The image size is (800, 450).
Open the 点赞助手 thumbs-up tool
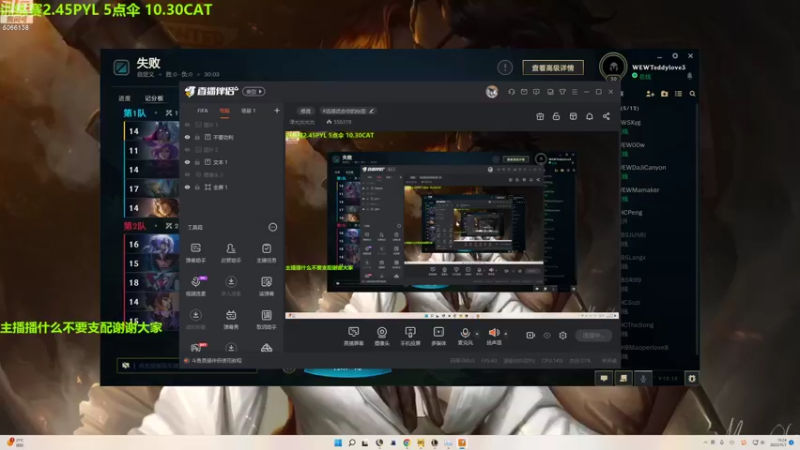[231, 253]
